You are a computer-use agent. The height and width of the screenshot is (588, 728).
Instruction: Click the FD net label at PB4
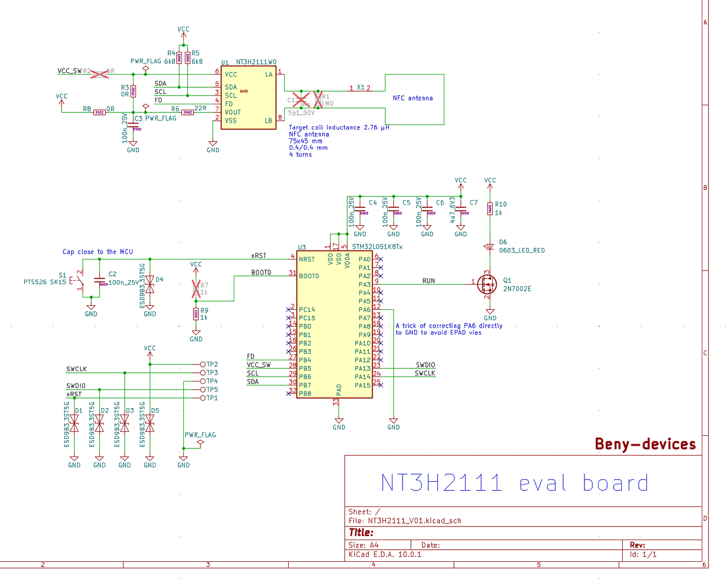(250, 357)
